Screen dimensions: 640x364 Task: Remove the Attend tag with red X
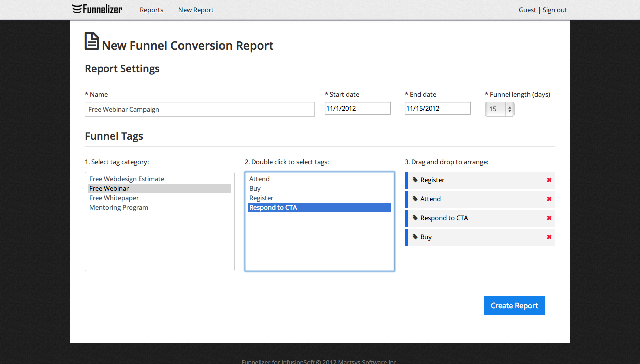point(549,199)
